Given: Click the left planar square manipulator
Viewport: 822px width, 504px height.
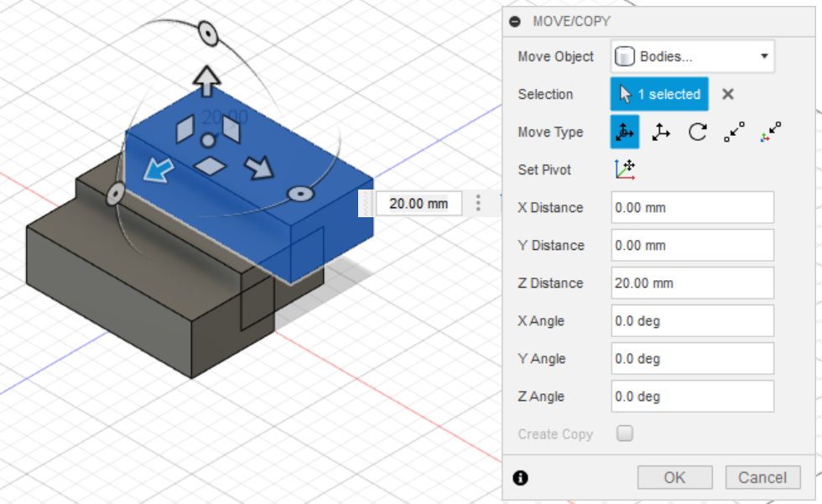Looking at the screenshot, I should [x=185, y=129].
